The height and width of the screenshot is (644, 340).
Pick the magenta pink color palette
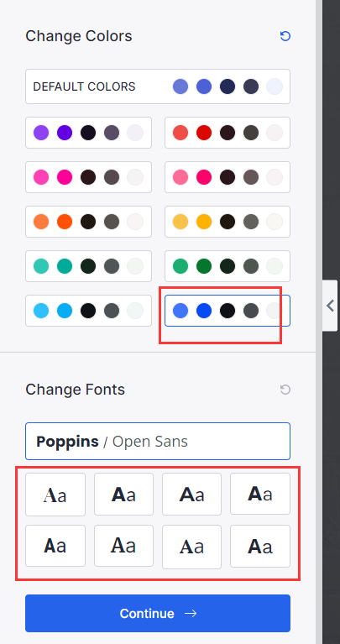88,177
